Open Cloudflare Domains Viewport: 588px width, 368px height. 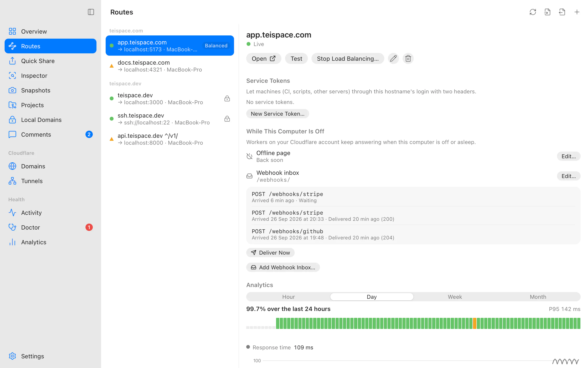[51, 166]
